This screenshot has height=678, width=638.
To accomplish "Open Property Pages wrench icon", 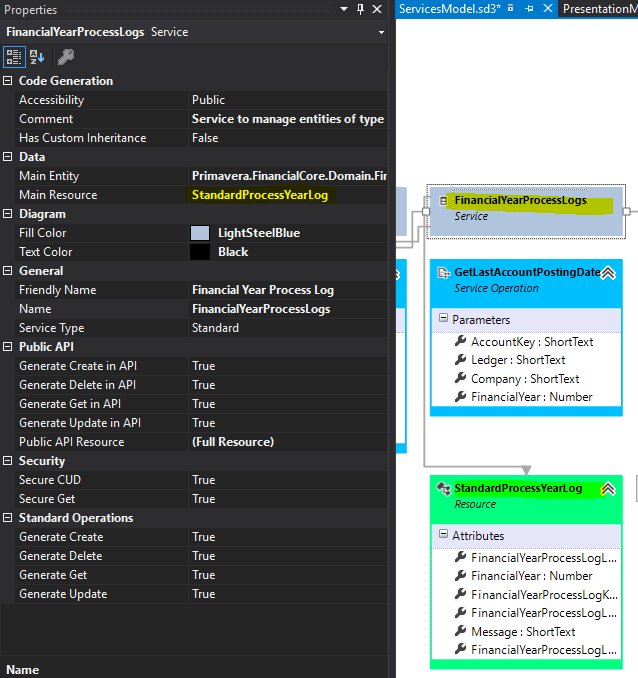I will tap(66, 57).
